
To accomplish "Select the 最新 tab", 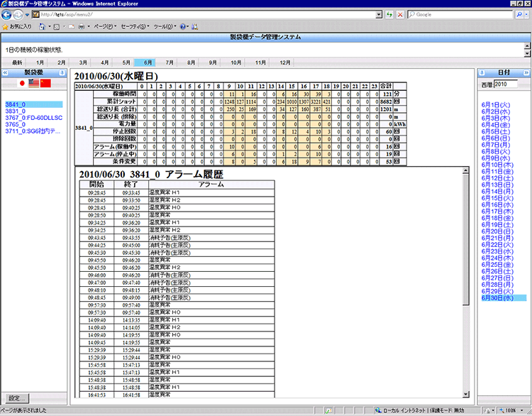I will pyautogui.click(x=17, y=62).
